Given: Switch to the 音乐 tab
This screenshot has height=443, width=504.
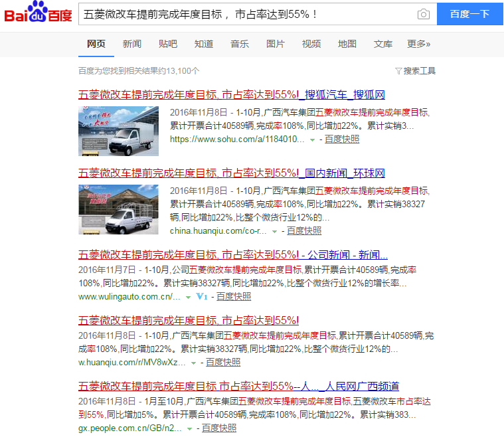Looking at the screenshot, I should coord(240,44).
